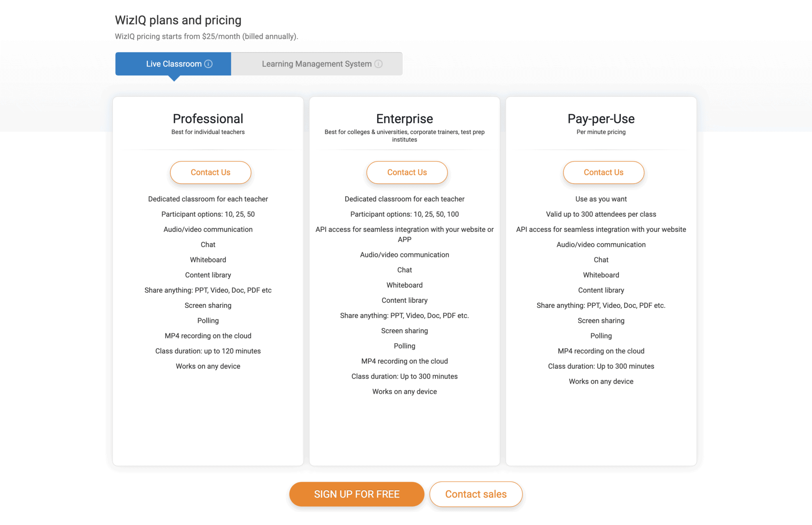Click Best for individual teachers description
Screen dimensions: 812x525
[208, 132]
